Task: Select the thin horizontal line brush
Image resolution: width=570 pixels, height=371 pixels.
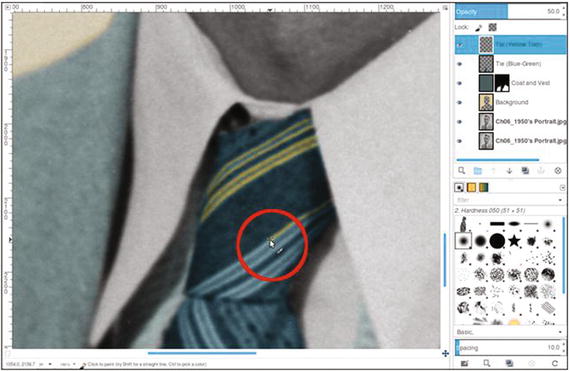Action: [x=531, y=223]
